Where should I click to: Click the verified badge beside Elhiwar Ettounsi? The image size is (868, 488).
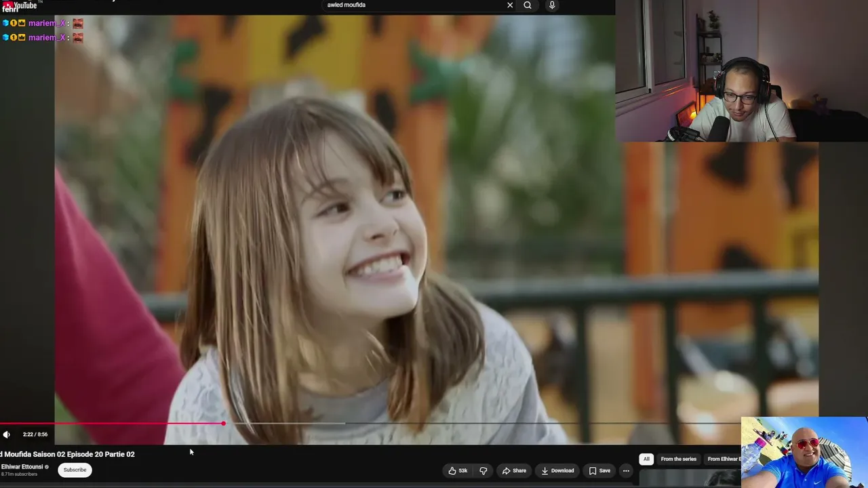tap(47, 467)
